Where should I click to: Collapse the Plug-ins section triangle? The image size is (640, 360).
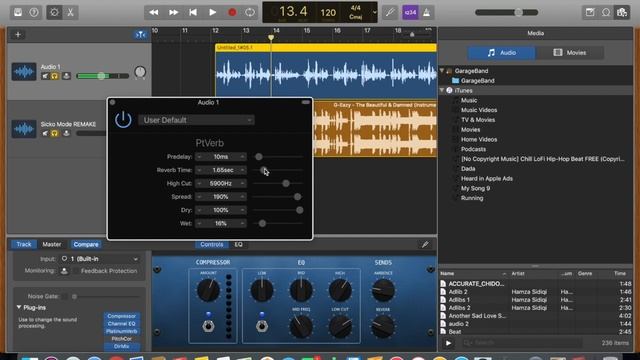(x=19, y=307)
